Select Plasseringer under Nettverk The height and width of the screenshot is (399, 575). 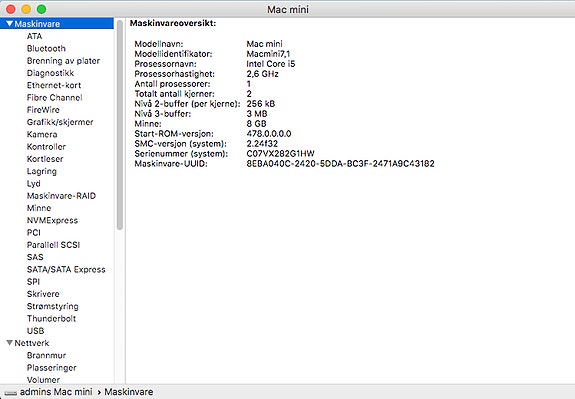pos(52,368)
